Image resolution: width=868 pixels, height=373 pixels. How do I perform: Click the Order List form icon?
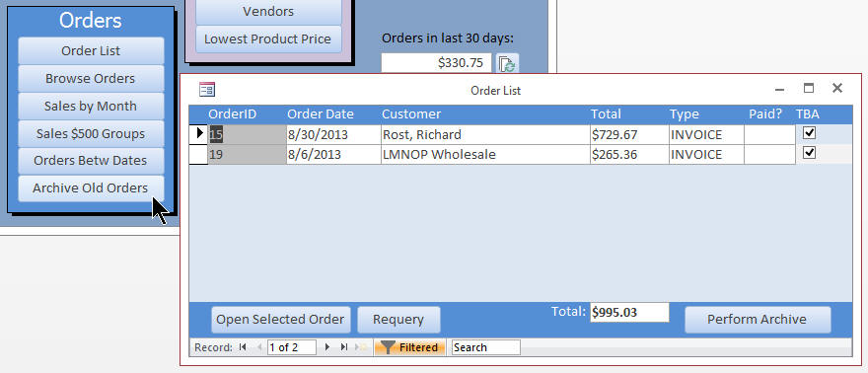[207, 89]
